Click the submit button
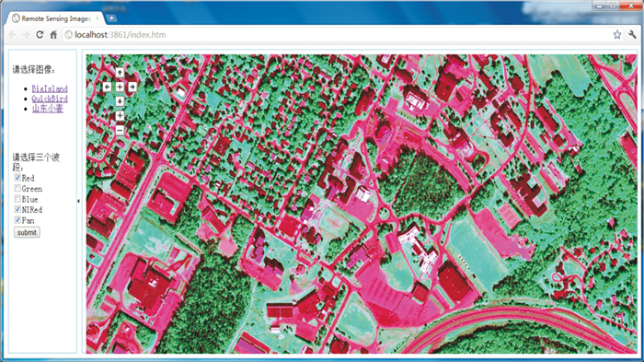The height and width of the screenshot is (362, 644). pyautogui.click(x=27, y=232)
